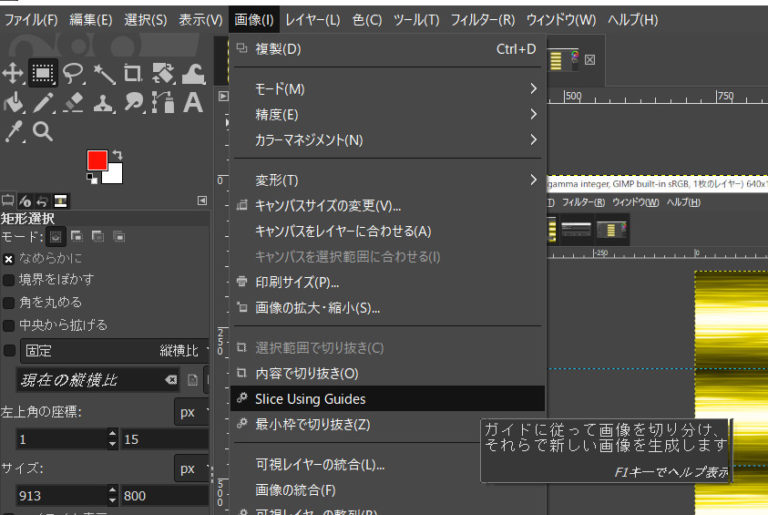This screenshot has height=515, width=768.
Task: Select the Zoom magnifier tool
Action: (43, 131)
